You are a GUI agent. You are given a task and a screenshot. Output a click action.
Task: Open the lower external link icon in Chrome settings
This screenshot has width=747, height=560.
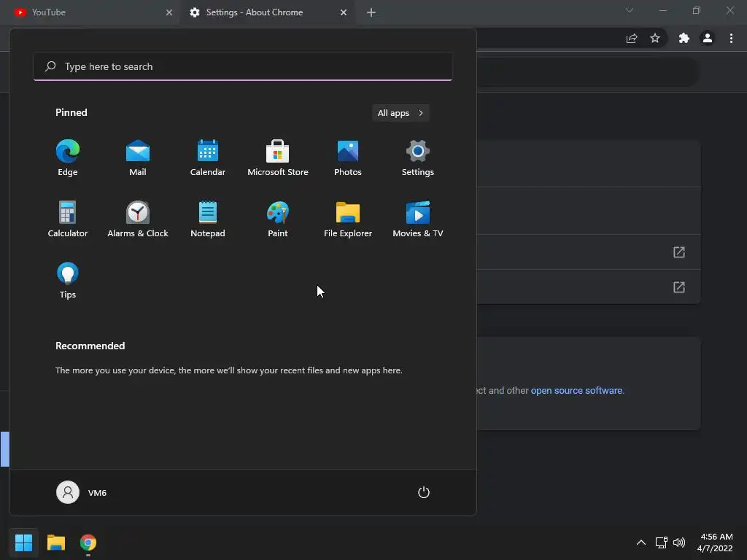(679, 287)
